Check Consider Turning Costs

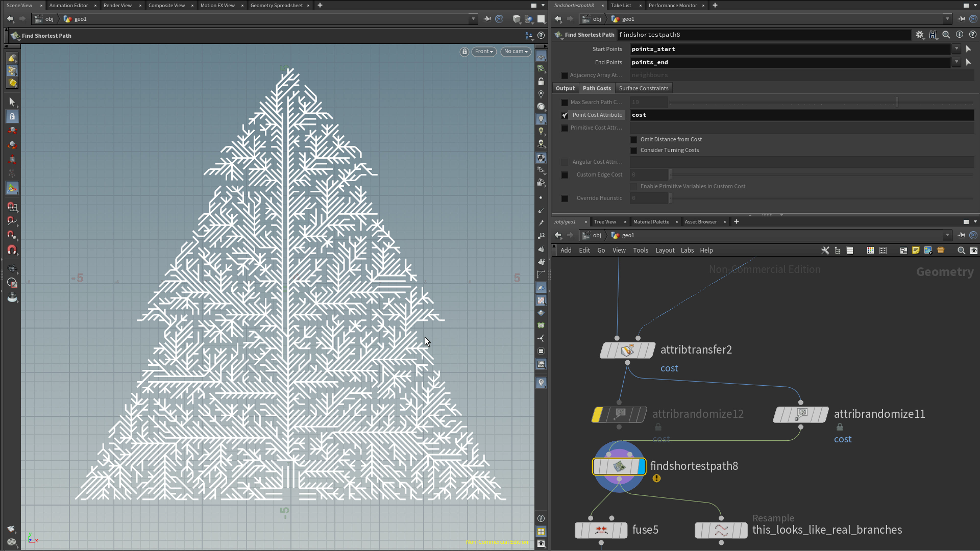tap(633, 150)
